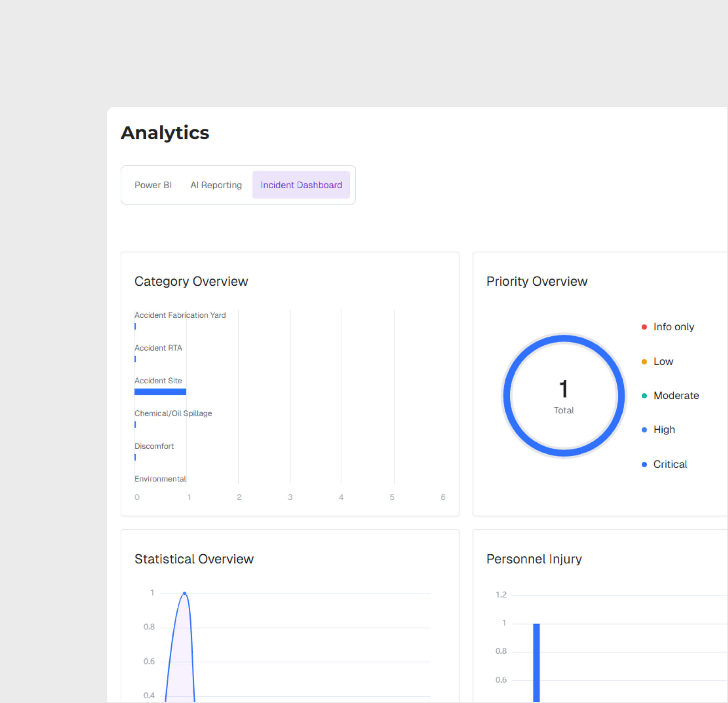The image size is (728, 703).
Task: Click the Critical legend marker dot
Action: [644, 464]
